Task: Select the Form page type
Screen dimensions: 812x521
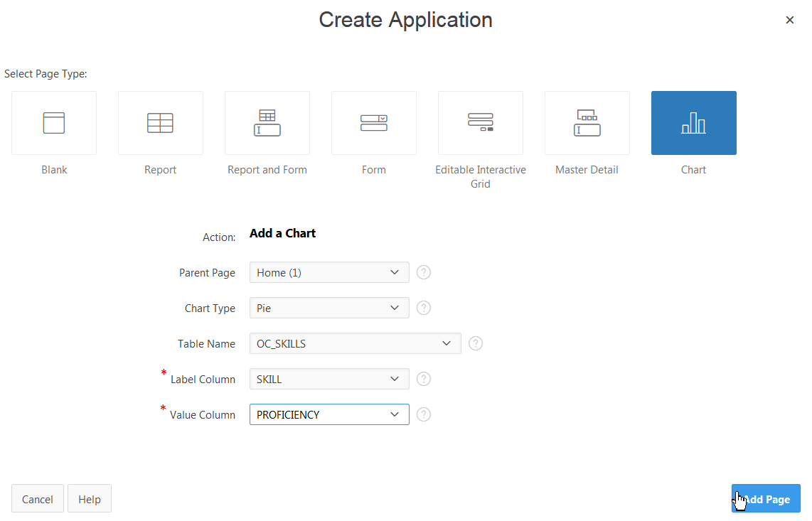Action: [373, 122]
